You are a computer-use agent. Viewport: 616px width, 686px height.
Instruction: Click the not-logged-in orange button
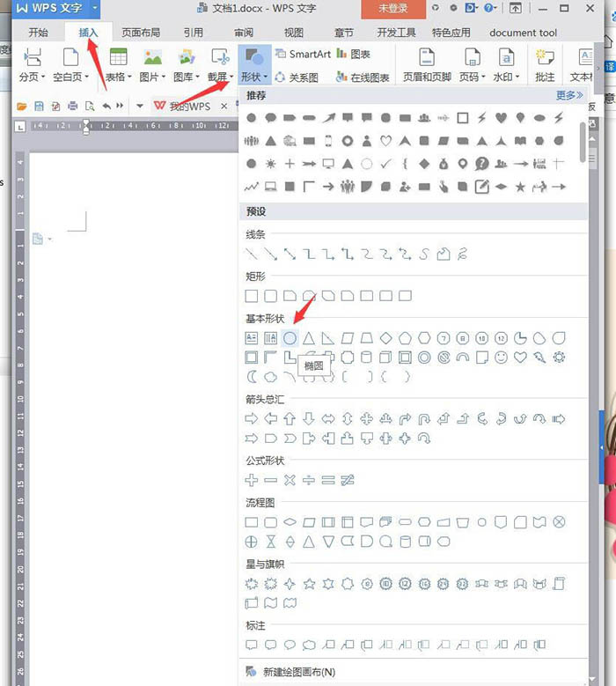click(393, 9)
